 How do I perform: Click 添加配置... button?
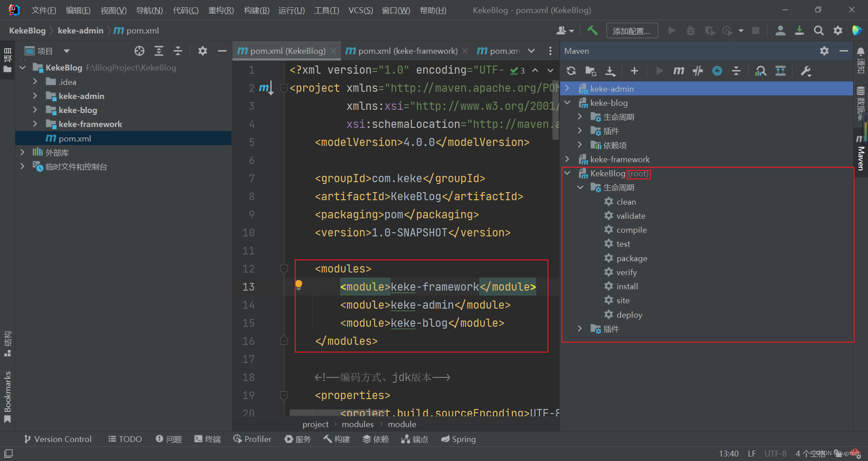[x=632, y=31]
